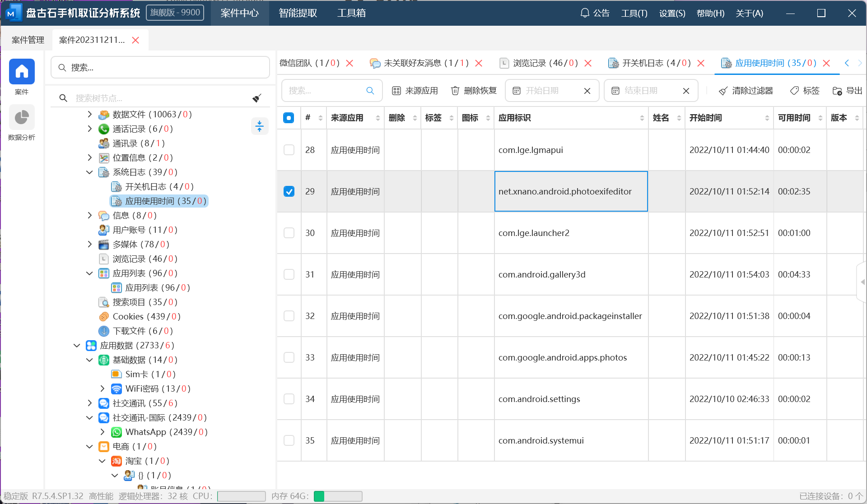Open the 智能提取 top menu
The height and width of the screenshot is (504, 867).
tap(298, 13)
